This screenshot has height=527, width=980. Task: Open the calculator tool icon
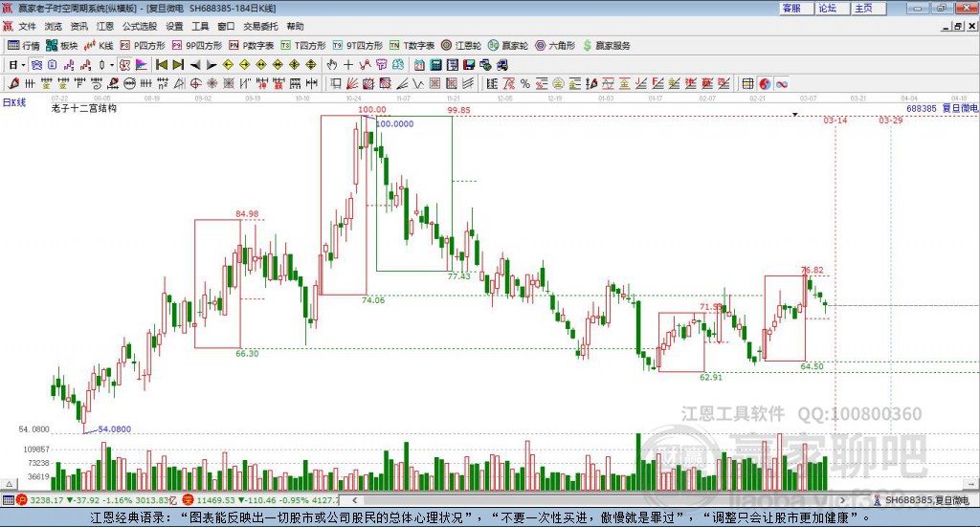coord(435,65)
